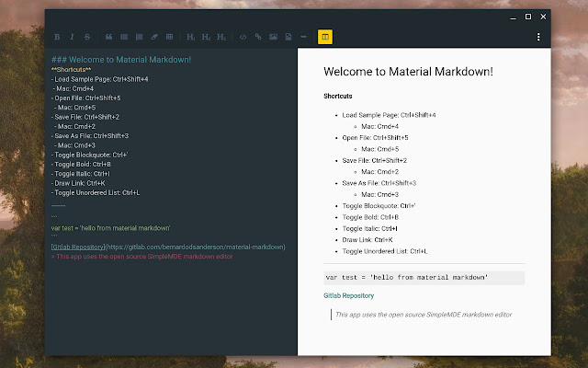Click the italic SimpleMDE blockquote in preview
Image resolution: width=588 pixels, height=368 pixels.
pos(424,315)
